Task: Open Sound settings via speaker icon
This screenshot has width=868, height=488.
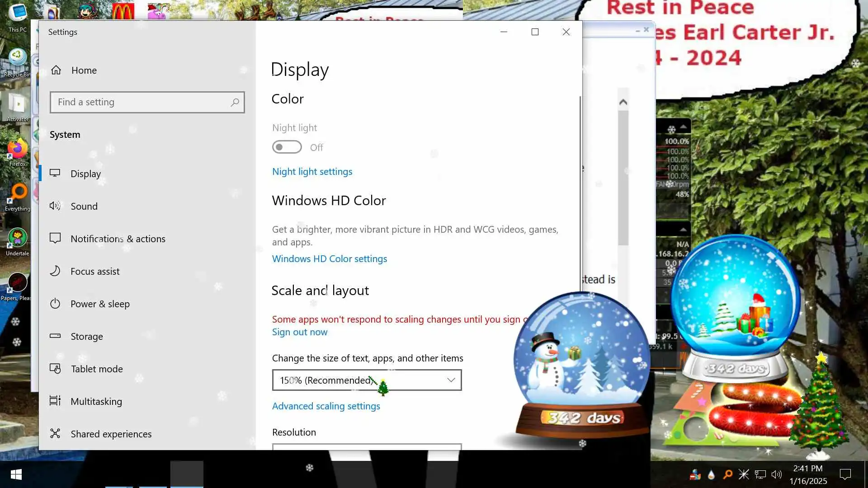Action: pyautogui.click(x=55, y=206)
